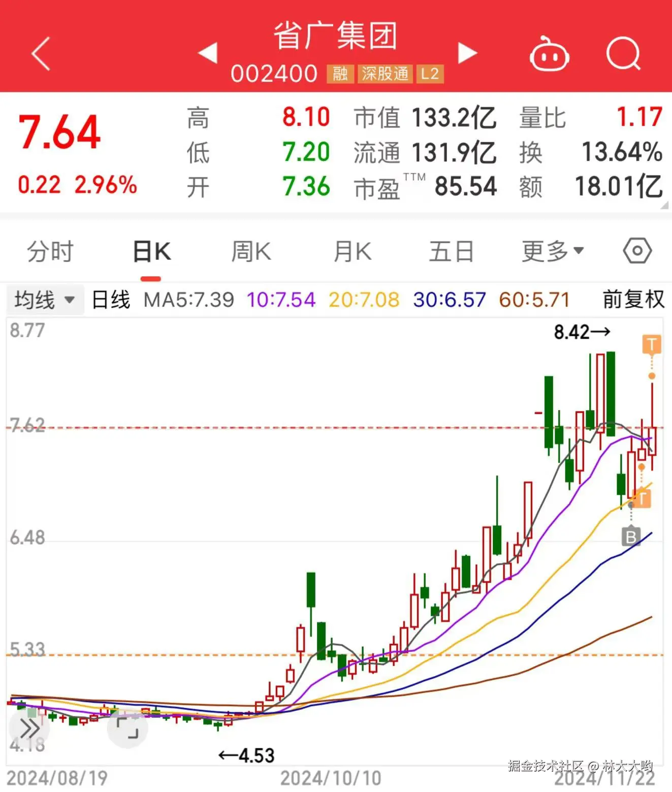This screenshot has height=792, width=672.
Task: Switch to the 分时 tab
Action: click(x=50, y=251)
